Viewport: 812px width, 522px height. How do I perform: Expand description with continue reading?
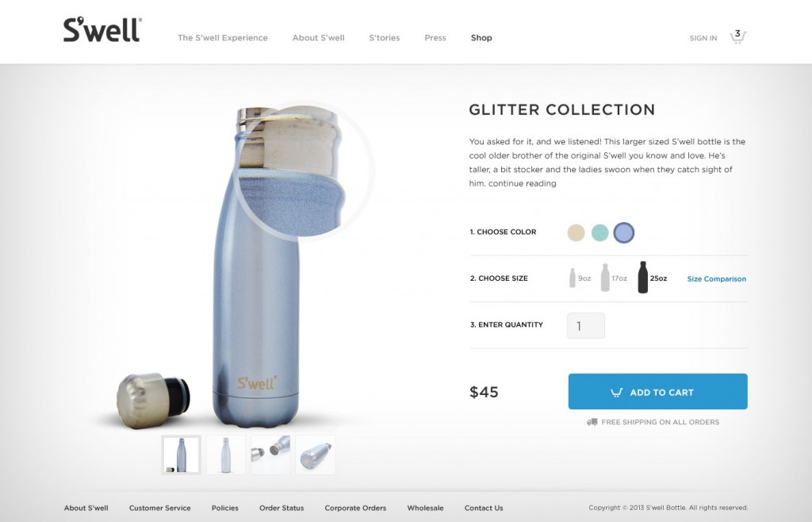523,183
